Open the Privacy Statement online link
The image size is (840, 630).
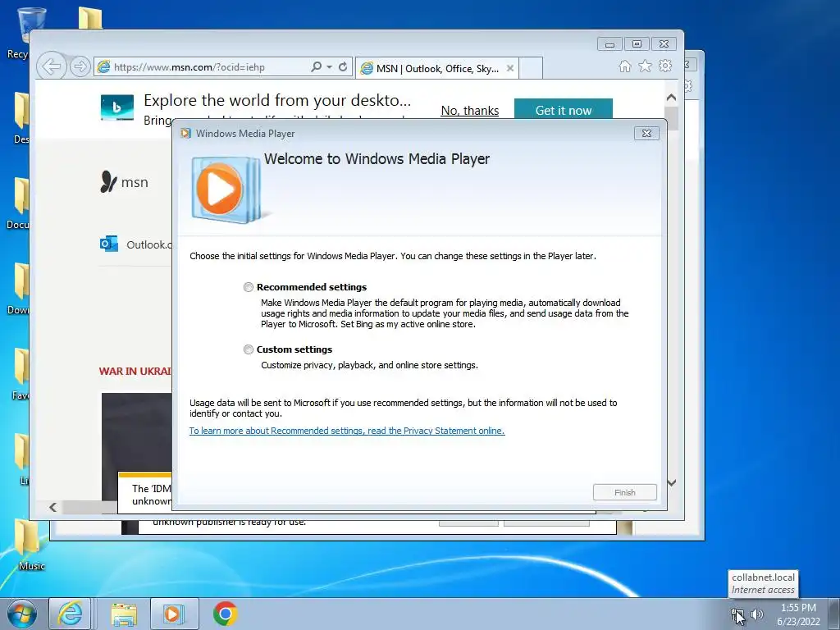click(x=347, y=431)
